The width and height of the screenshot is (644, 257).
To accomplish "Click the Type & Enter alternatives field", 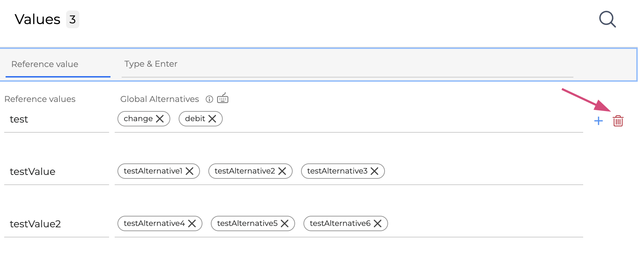I will coord(347,64).
